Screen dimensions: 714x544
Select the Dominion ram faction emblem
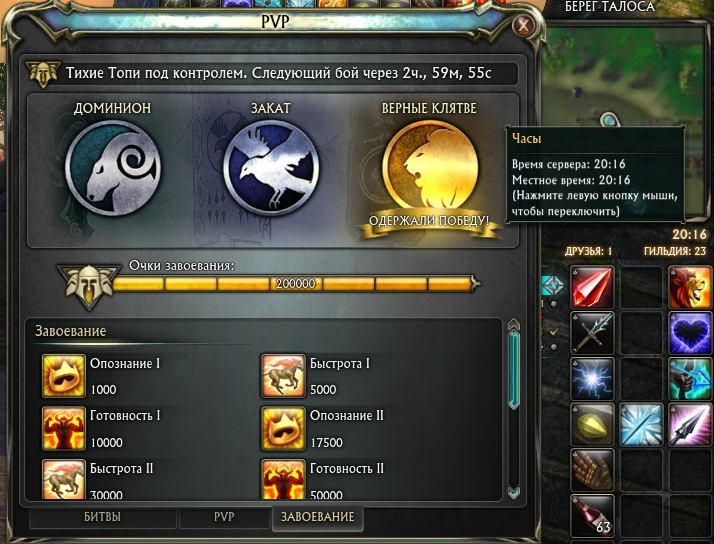tap(113, 168)
